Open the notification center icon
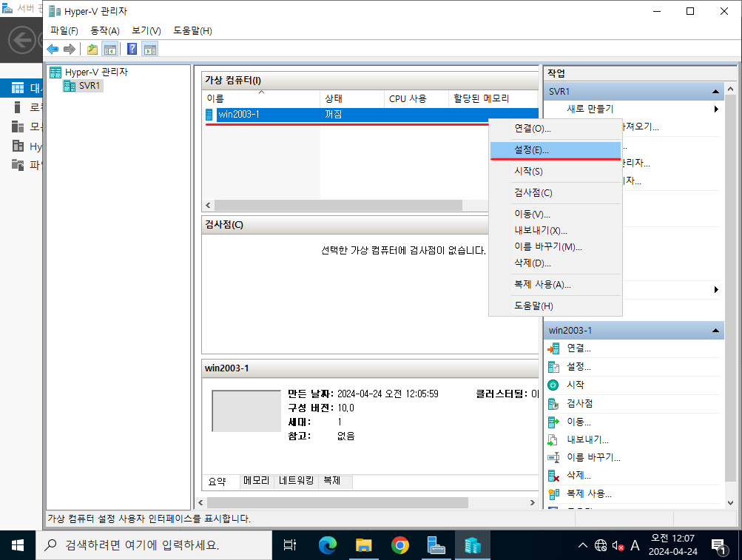742x560 pixels. 719,546
